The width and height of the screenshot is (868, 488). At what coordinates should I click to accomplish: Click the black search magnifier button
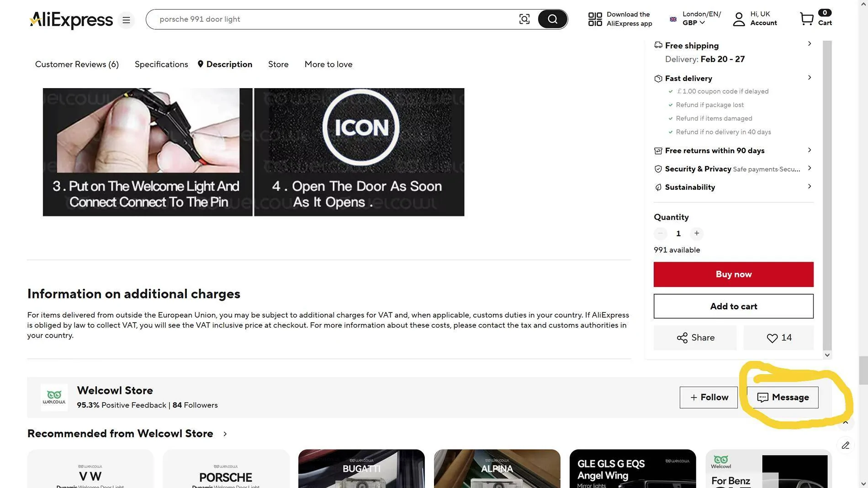(x=552, y=19)
